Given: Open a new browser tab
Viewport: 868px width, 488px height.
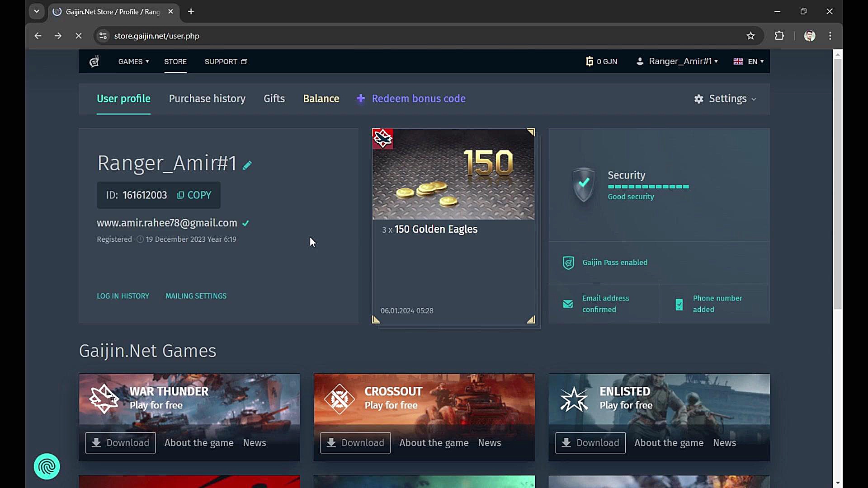Looking at the screenshot, I should coord(191,12).
